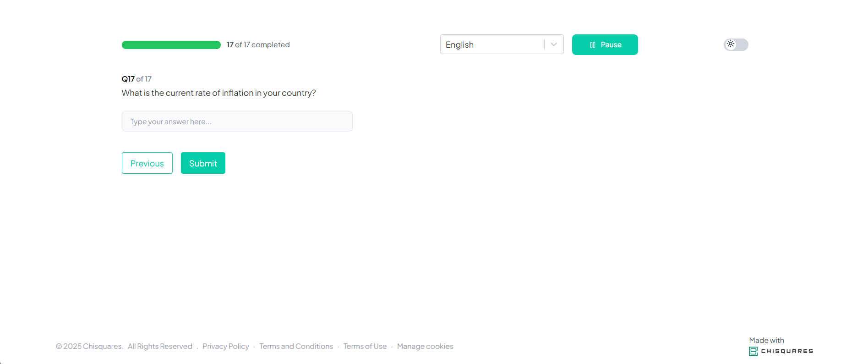Image resolution: width=868 pixels, height=364 pixels.
Task: Go back with the Previous button
Action: [x=147, y=163]
